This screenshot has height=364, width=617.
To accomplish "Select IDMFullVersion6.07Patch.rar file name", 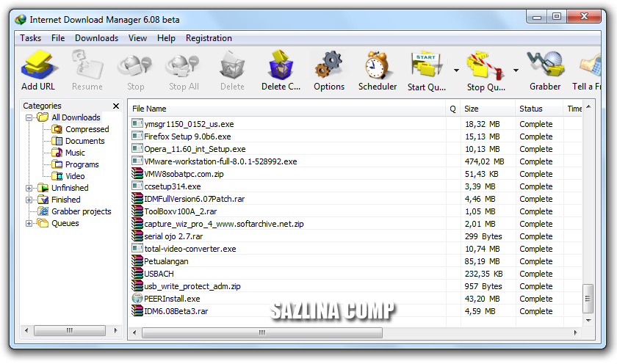I will [x=195, y=199].
